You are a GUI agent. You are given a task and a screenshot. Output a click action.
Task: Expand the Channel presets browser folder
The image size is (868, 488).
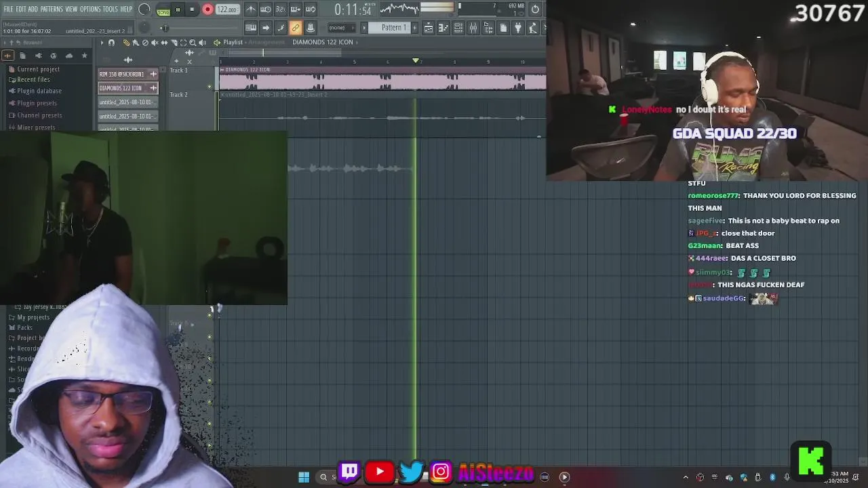[35, 115]
